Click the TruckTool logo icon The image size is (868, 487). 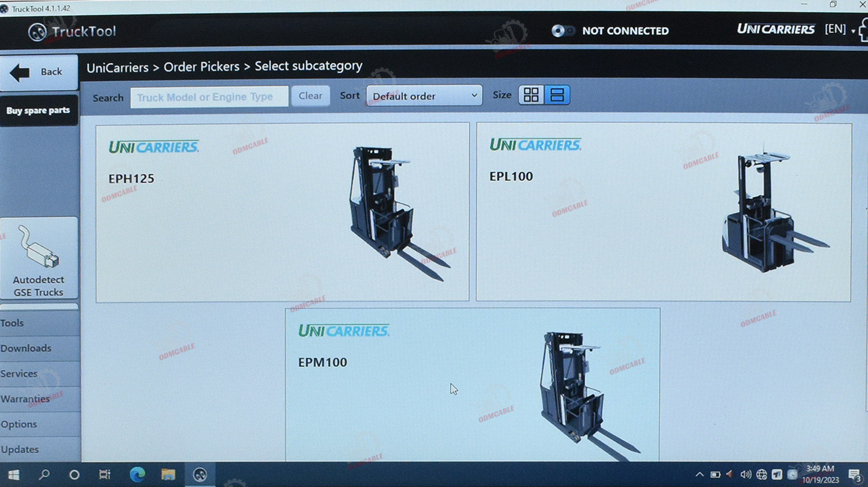pos(37,32)
